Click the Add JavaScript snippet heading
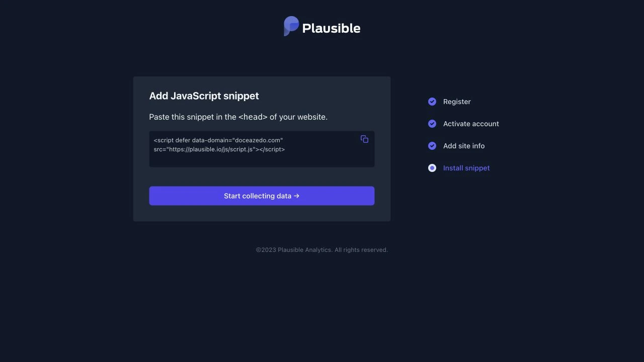This screenshot has width=644, height=362. point(204,96)
